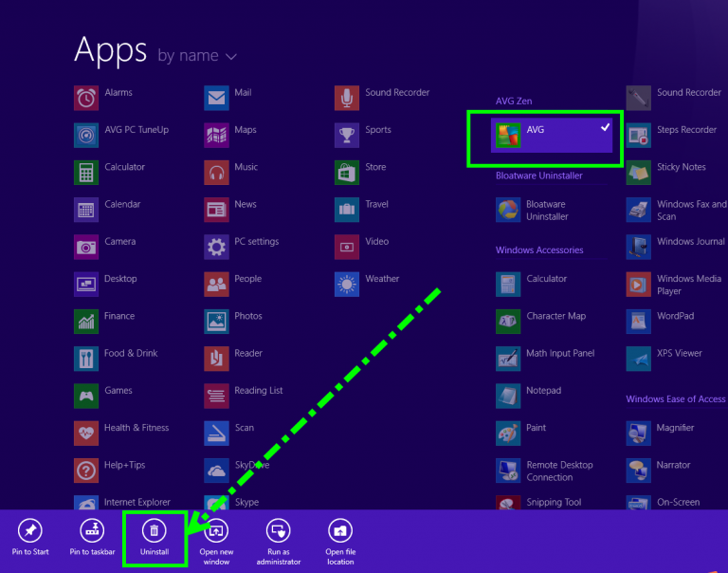Image resolution: width=728 pixels, height=573 pixels.
Task: Open PC settings gear icon
Action: tap(216, 247)
